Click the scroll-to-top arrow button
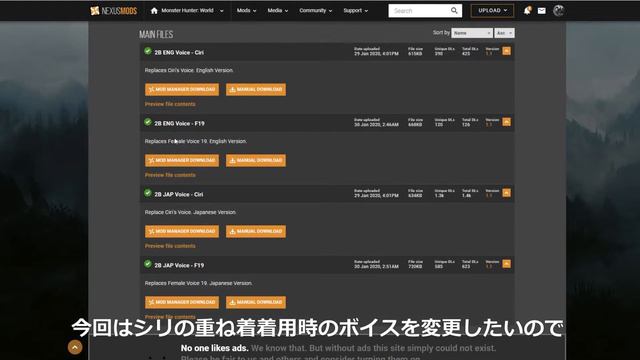The height and width of the screenshot is (360, 640). (x=75, y=347)
